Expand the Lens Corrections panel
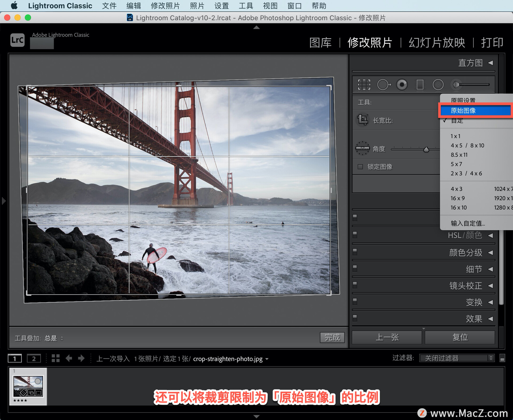 (491, 286)
